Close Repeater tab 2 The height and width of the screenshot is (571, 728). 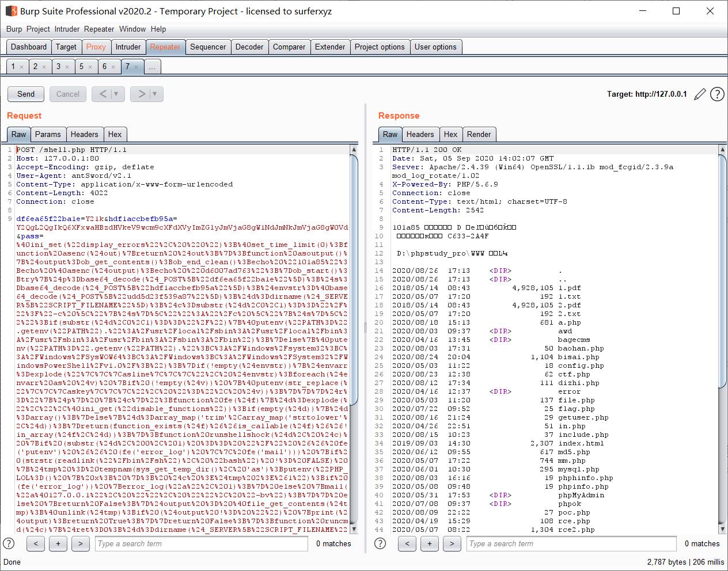(44, 67)
